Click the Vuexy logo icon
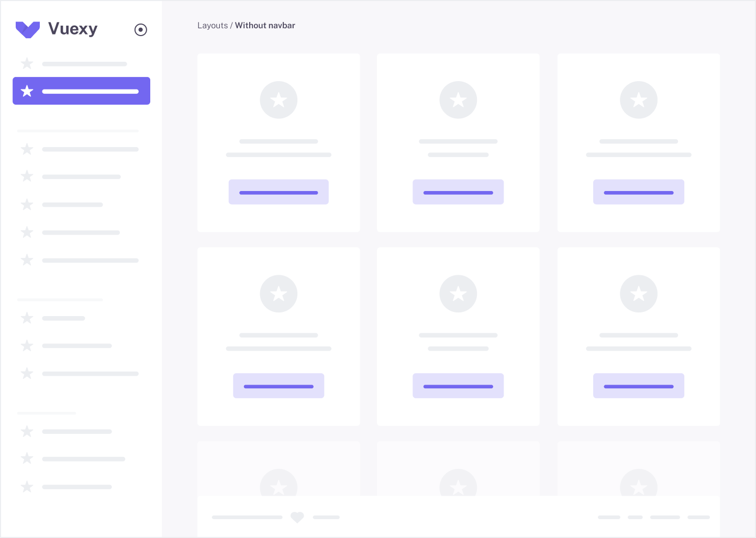756x538 pixels. [x=28, y=30]
